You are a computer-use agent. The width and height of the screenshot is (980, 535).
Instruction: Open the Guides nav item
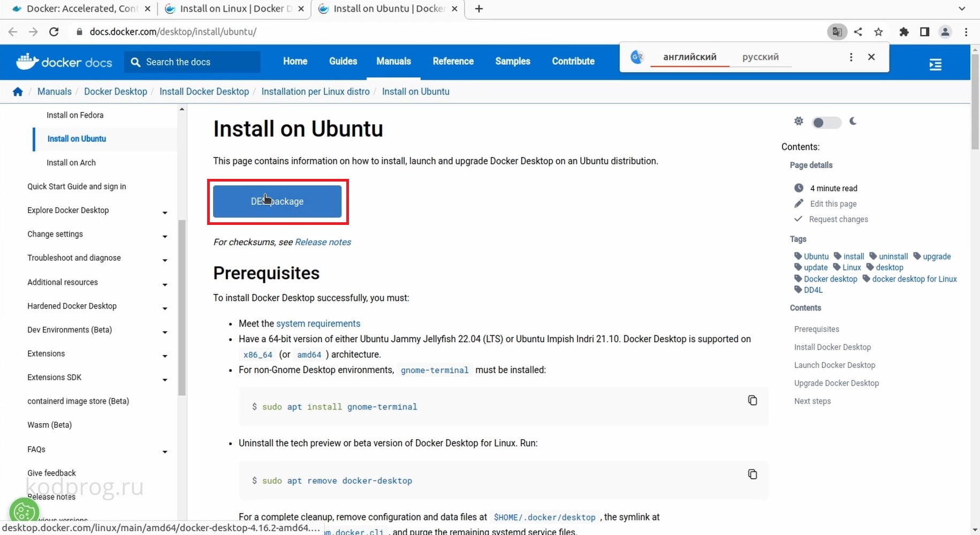click(343, 61)
